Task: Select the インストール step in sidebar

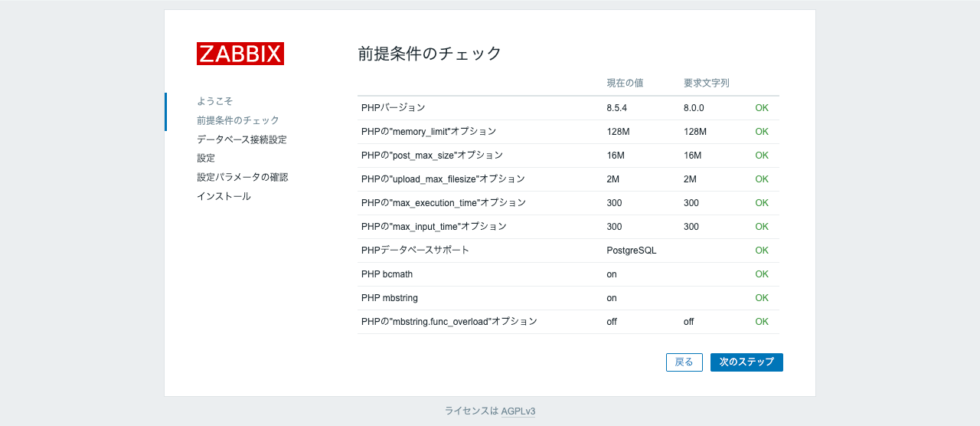Action: tap(224, 196)
